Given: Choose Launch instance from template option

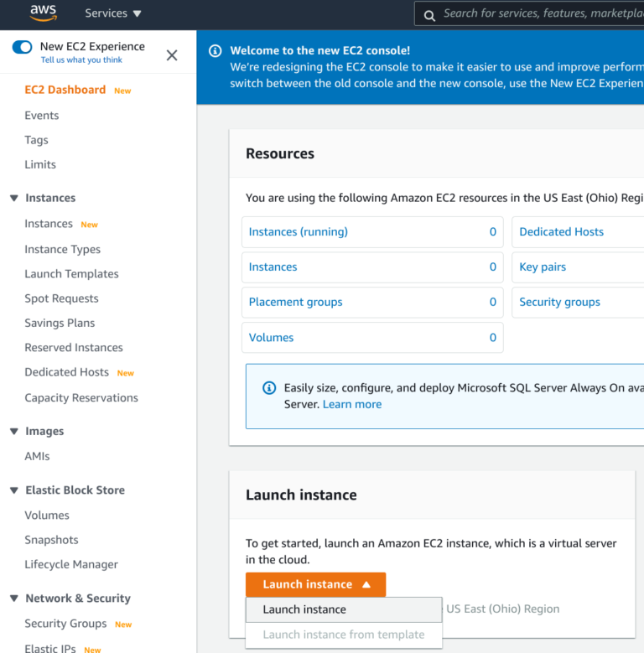Looking at the screenshot, I should [x=344, y=635].
